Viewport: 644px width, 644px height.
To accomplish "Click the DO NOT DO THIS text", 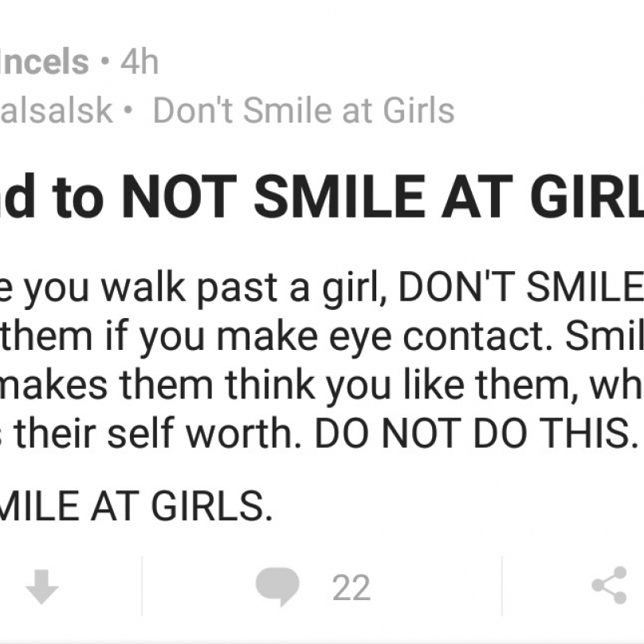I will pos(476,433).
